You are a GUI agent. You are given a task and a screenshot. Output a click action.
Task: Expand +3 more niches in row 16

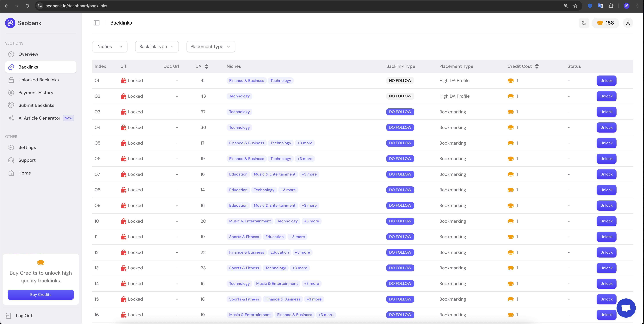click(x=326, y=315)
